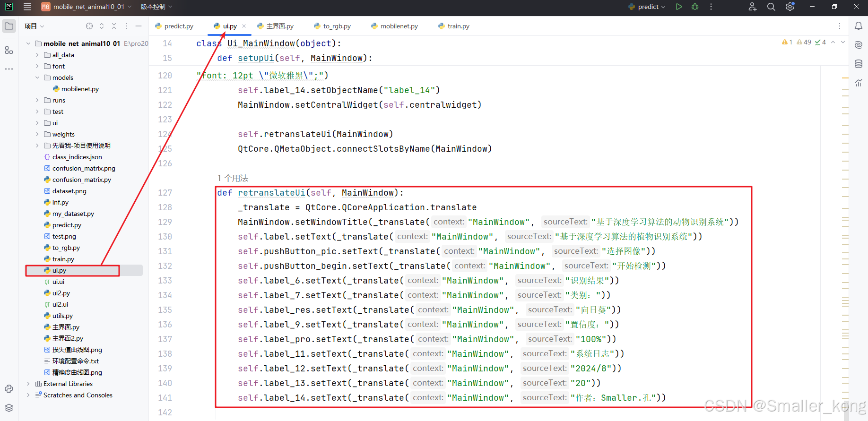Image resolution: width=868 pixels, height=421 pixels.
Task: Collapse all items in project tree
Action: pos(114,26)
